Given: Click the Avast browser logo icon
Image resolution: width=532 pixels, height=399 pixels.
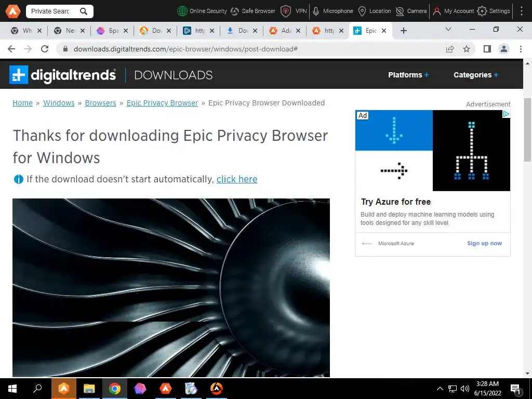Looking at the screenshot, I should 13,11.
